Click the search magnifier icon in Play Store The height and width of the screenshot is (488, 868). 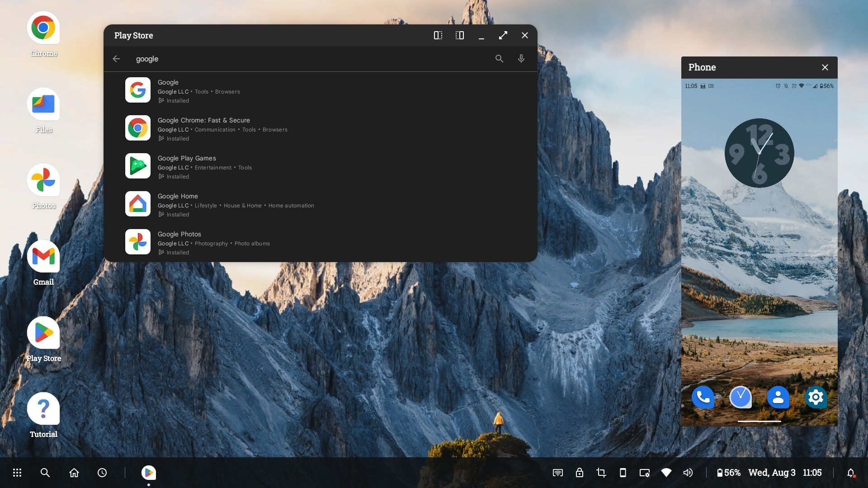[499, 58]
